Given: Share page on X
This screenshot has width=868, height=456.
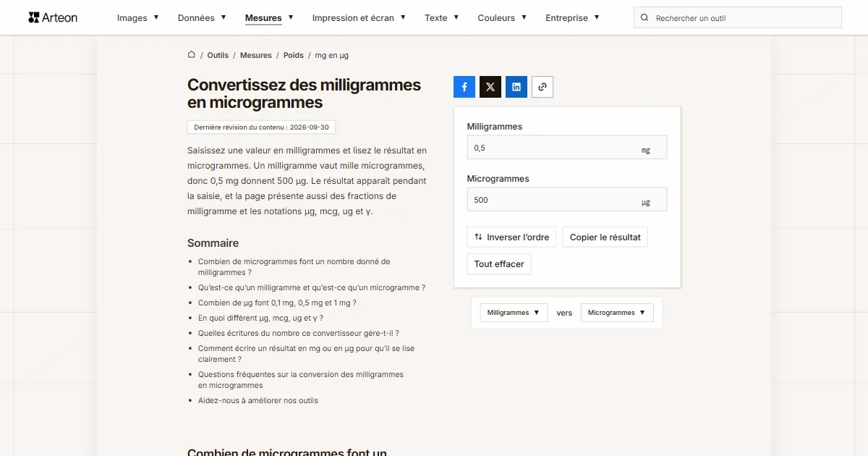Looking at the screenshot, I should click(490, 87).
